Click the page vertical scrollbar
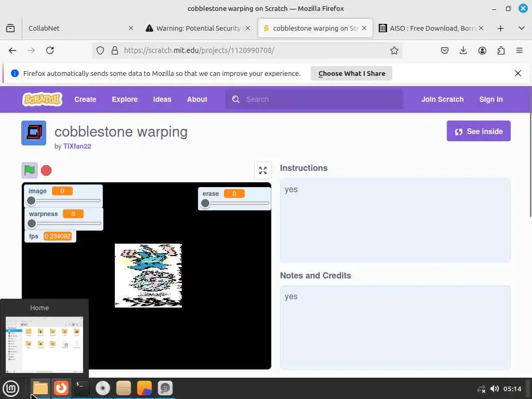Image resolution: width=532 pixels, height=399 pixels. point(530,165)
